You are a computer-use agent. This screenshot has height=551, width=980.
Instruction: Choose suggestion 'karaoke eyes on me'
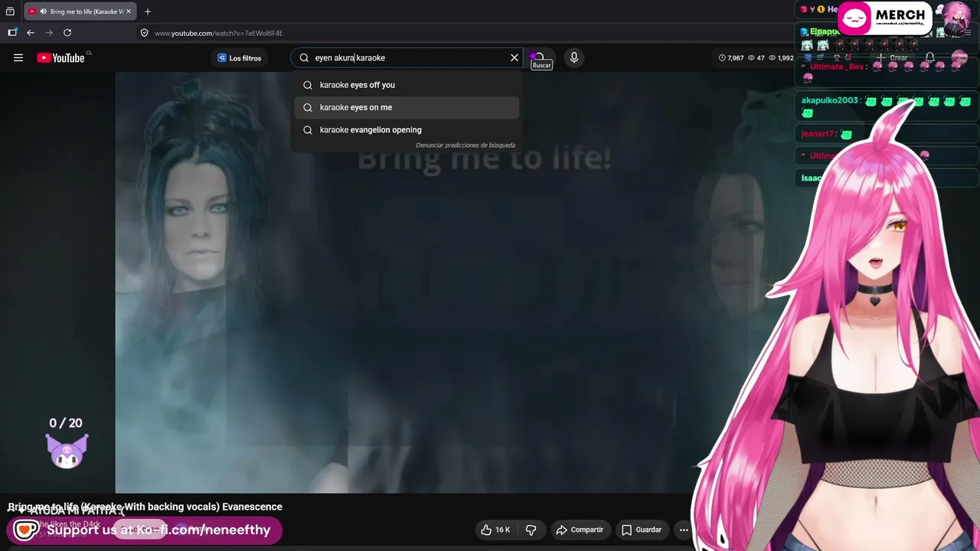coord(407,107)
